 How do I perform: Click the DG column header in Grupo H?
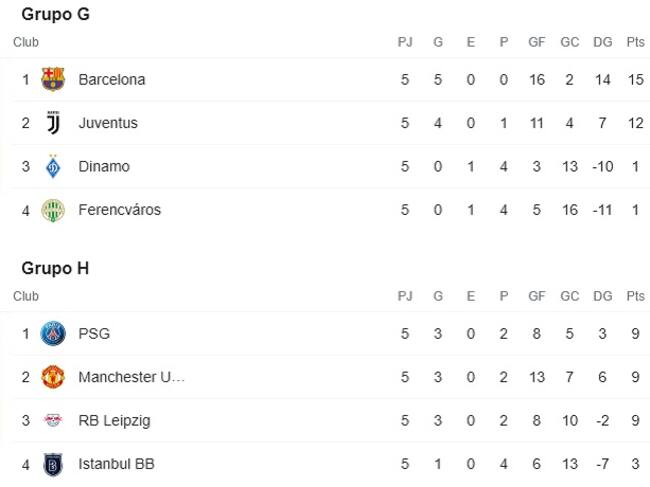(x=602, y=296)
